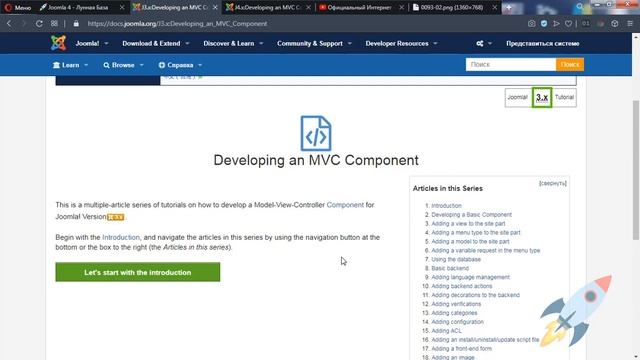Go forward with the browser forward arrow
Viewport: 640px width, 360px height.
click(x=24, y=24)
